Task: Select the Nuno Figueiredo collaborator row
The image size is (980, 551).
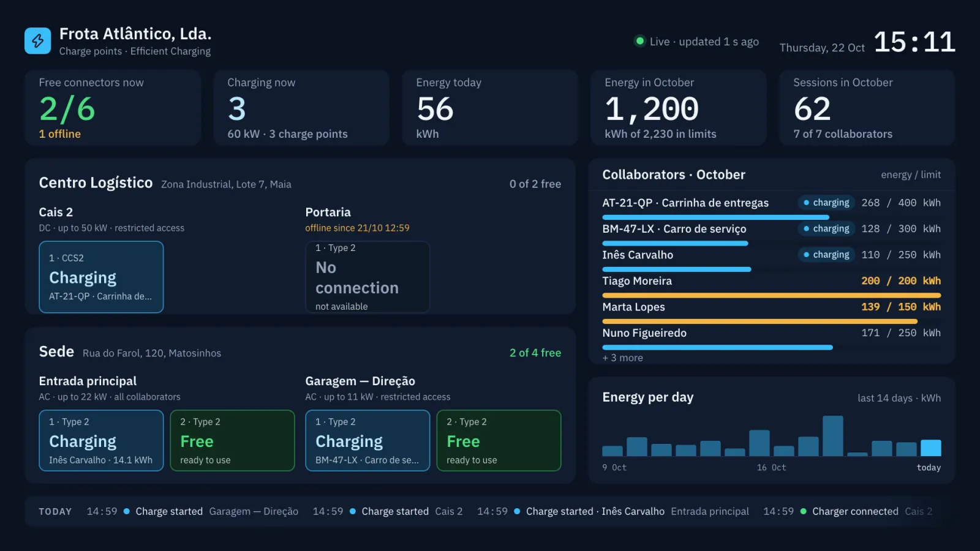Action: tap(772, 337)
